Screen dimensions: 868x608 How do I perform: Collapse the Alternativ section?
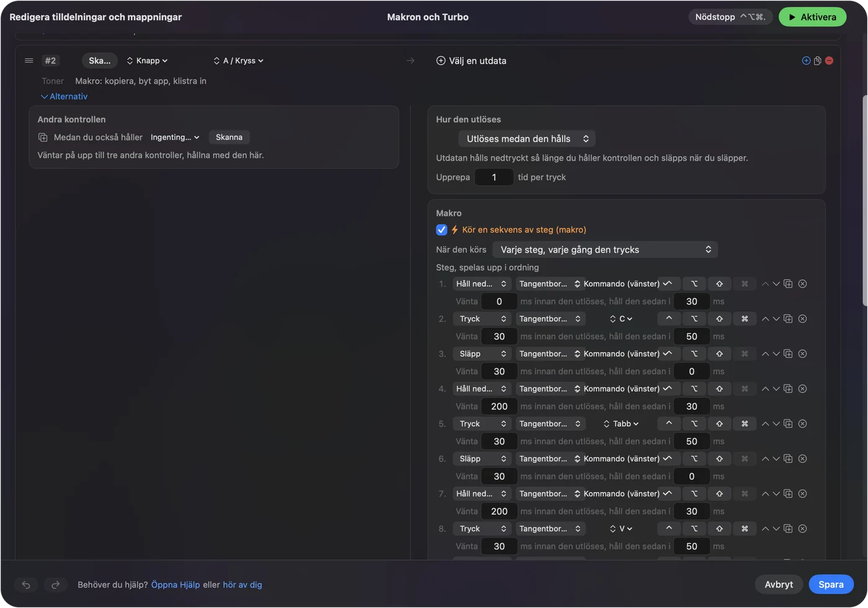click(x=64, y=97)
